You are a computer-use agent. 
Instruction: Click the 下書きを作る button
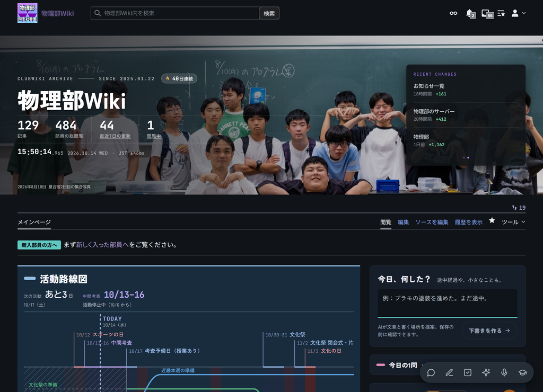click(489, 331)
